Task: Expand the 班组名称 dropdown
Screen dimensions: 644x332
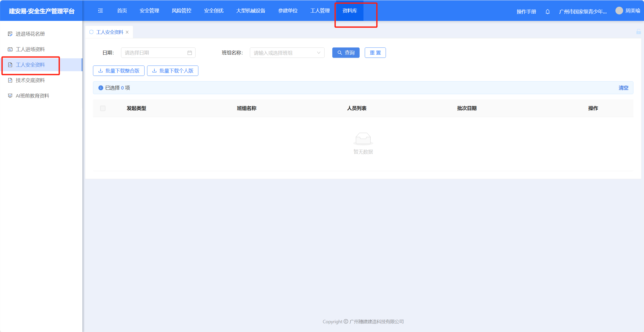Action: coord(318,53)
